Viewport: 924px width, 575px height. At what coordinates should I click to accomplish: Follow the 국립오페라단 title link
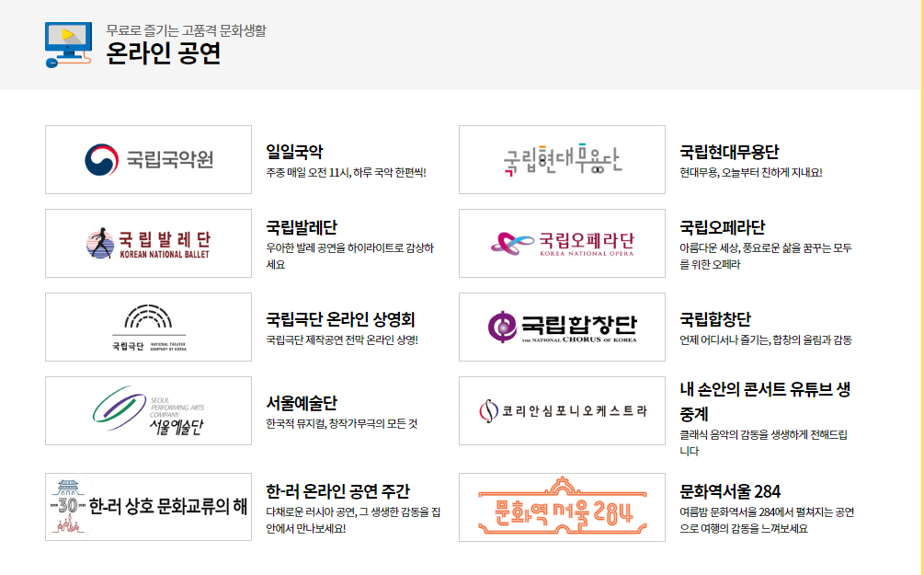[x=723, y=227]
